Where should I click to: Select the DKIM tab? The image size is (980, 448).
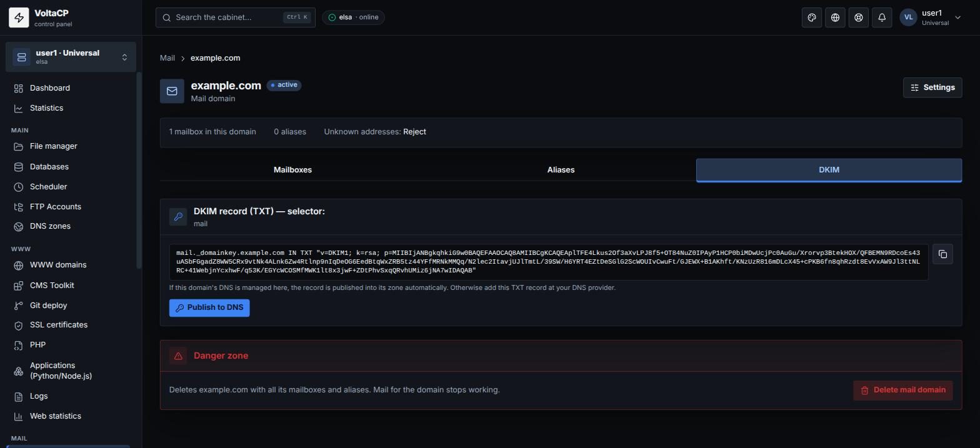[829, 170]
